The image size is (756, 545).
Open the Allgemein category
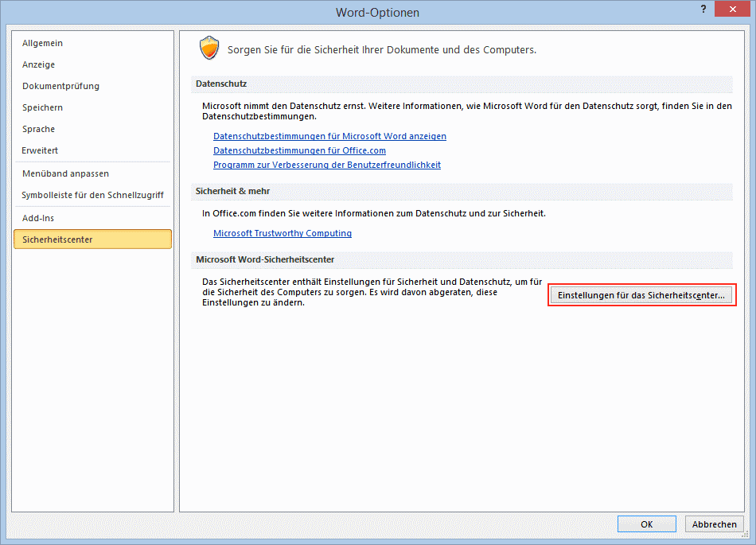pos(42,43)
